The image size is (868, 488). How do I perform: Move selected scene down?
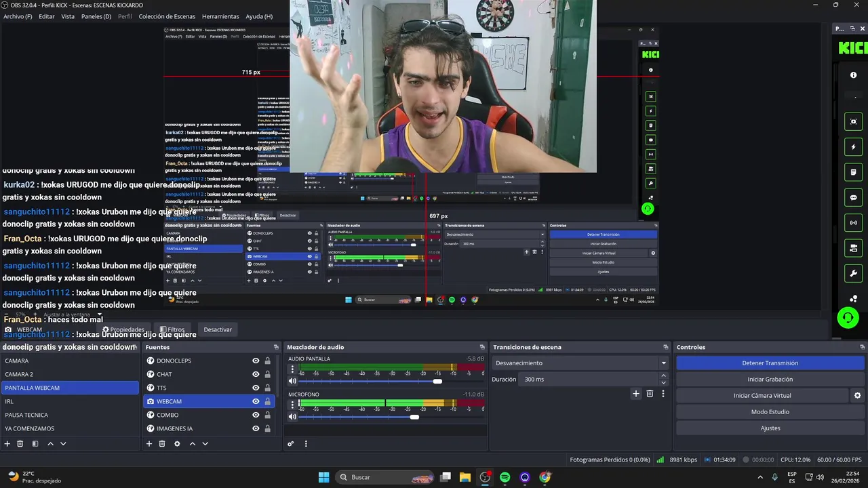(x=63, y=444)
